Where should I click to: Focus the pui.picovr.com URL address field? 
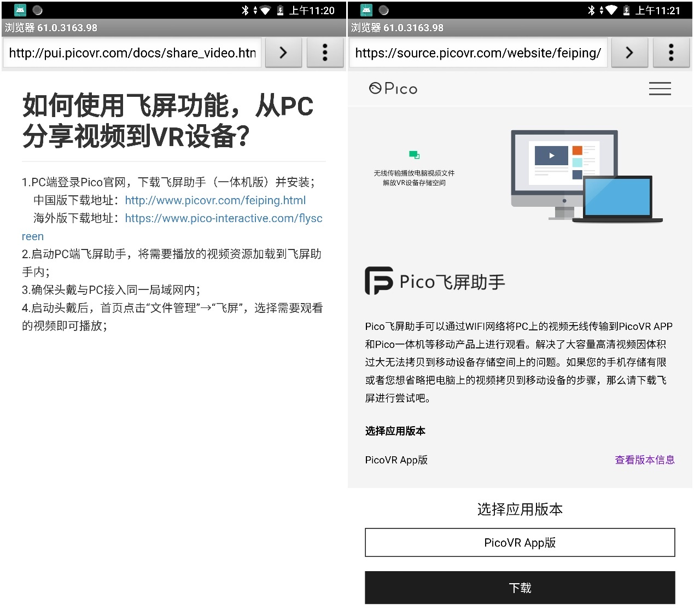(x=132, y=53)
